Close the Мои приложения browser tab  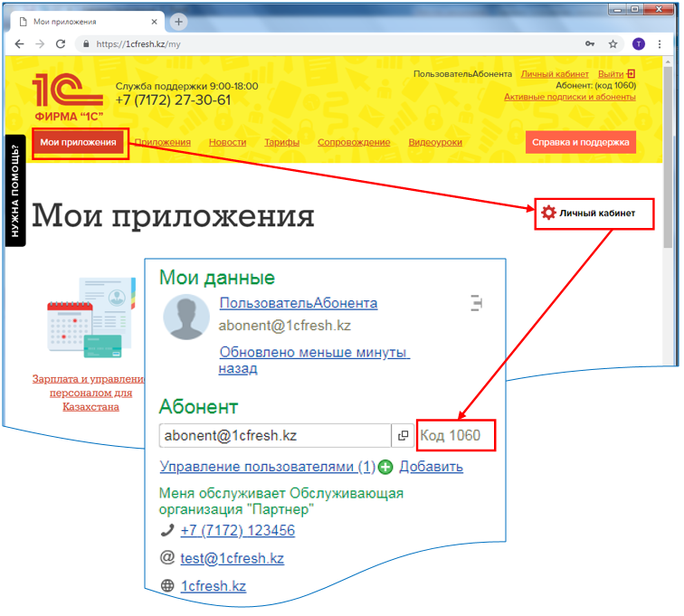[154, 22]
